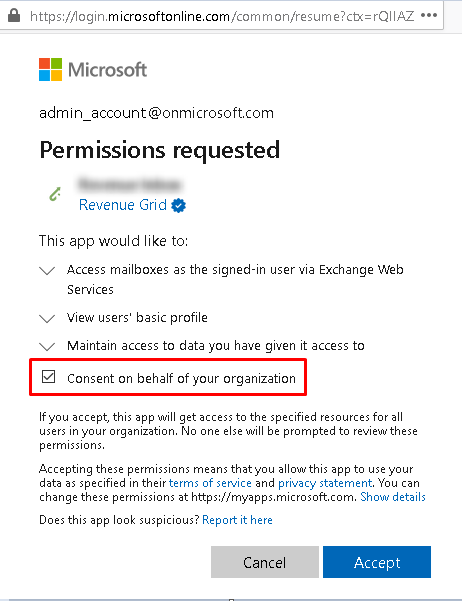Expand View users' basic profile permission
The height and width of the screenshot is (601, 462).
(x=47, y=319)
